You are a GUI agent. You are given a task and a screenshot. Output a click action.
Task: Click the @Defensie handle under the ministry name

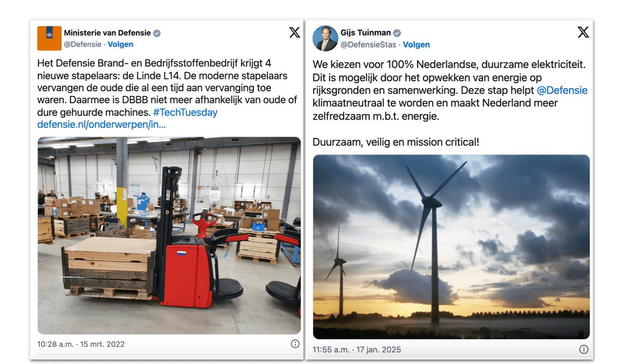pyautogui.click(x=82, y=44)
